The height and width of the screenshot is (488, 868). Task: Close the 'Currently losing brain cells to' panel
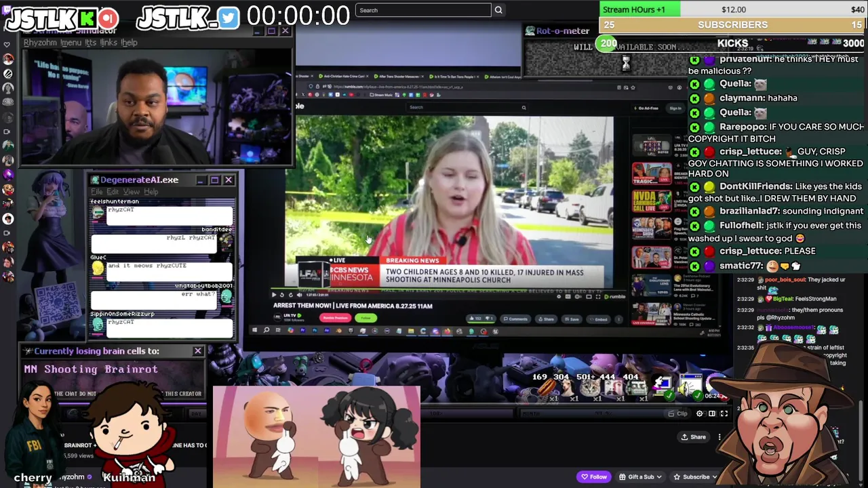198,351
